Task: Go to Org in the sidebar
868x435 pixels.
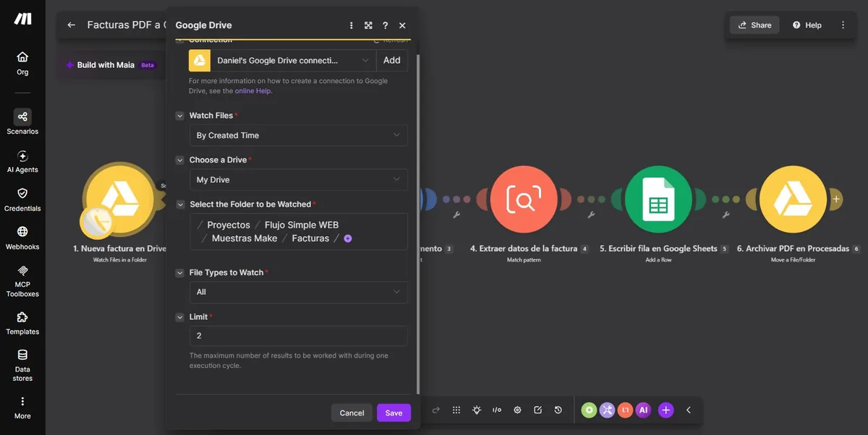Action: coord(22,63)
